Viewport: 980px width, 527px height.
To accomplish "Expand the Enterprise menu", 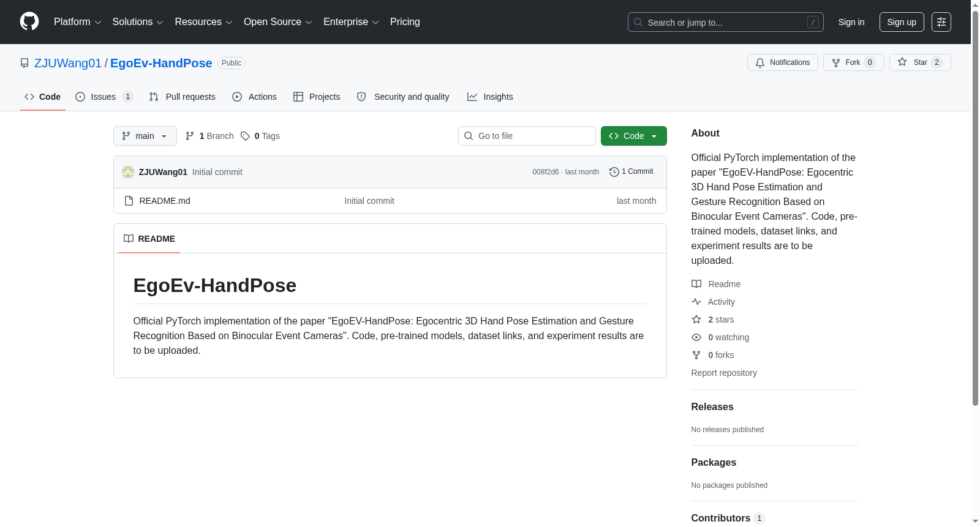I will (351, 22).
